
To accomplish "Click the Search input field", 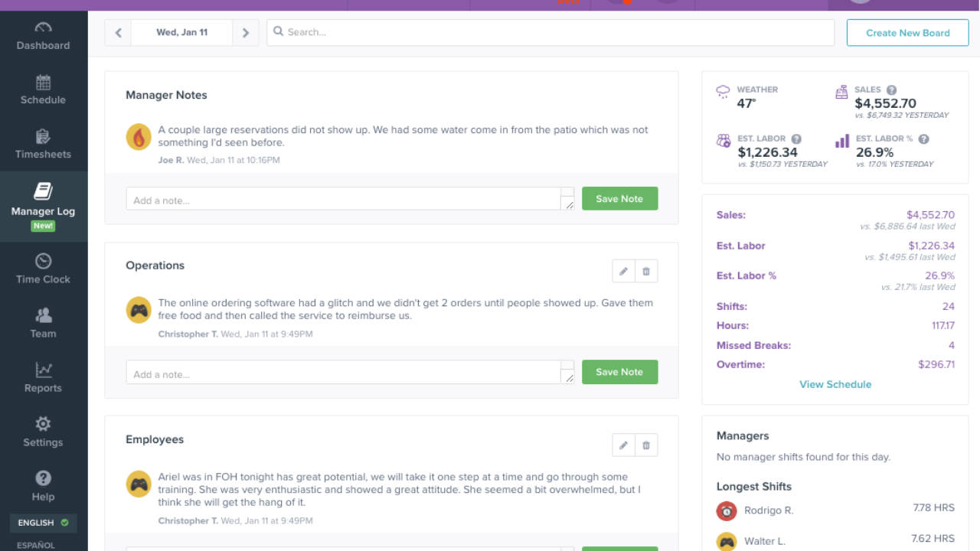I will point(548,32).
